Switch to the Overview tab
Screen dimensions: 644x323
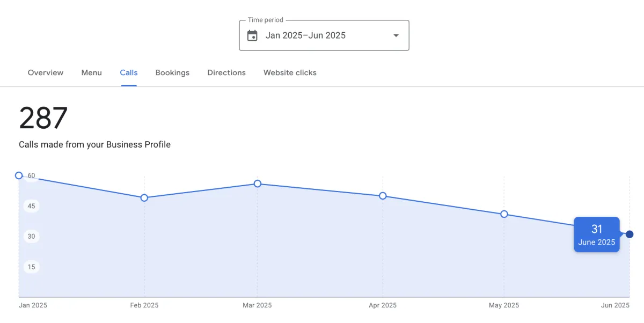46,72
